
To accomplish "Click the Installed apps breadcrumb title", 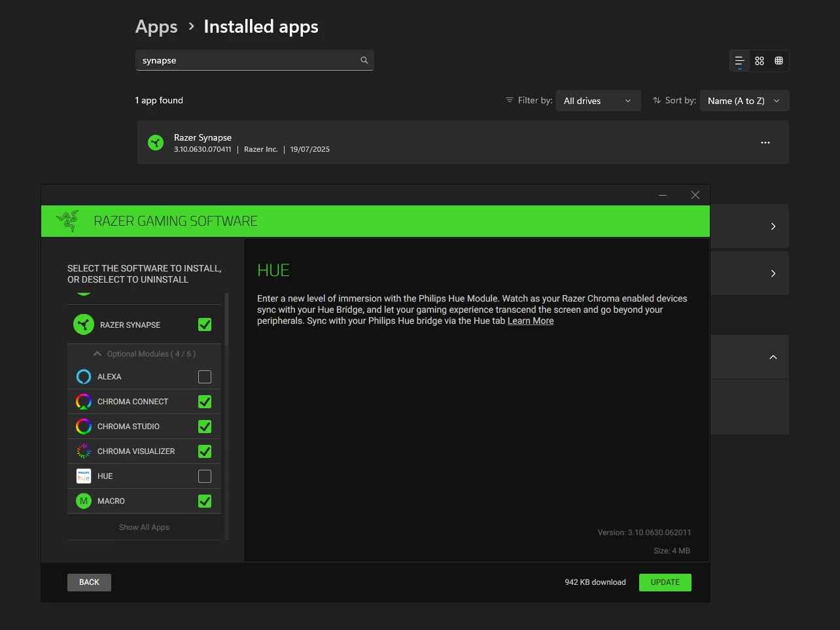I will (x=261, y=27).
